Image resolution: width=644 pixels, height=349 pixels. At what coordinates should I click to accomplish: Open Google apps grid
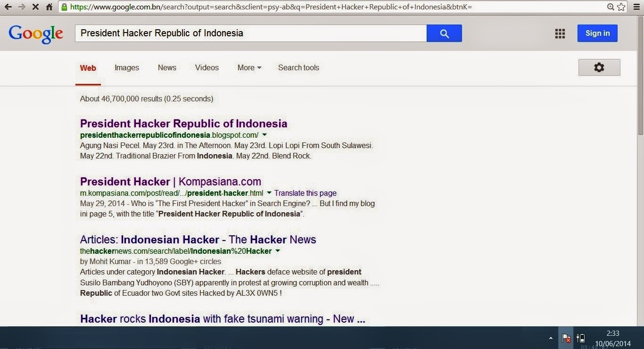(560, 33)
